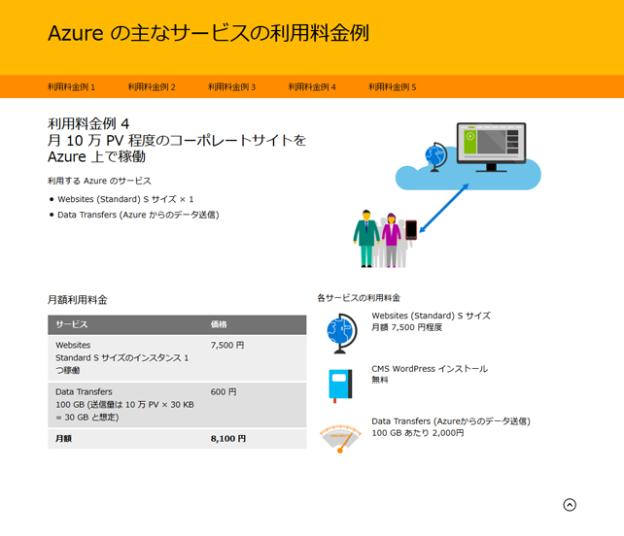
Task: Click text 月額 7,500 円程度
Action: [x=407, y=327]
